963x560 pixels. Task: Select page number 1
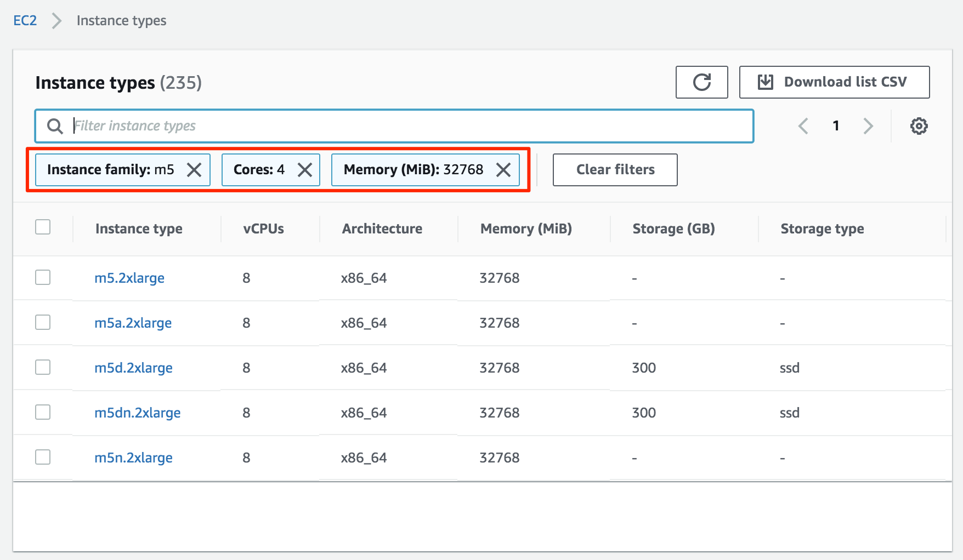pos(836,126)
